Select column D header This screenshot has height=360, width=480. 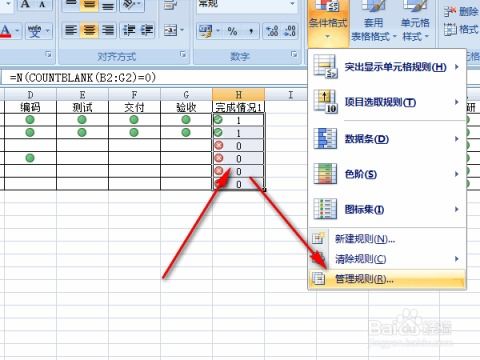[x=30, y=95]
